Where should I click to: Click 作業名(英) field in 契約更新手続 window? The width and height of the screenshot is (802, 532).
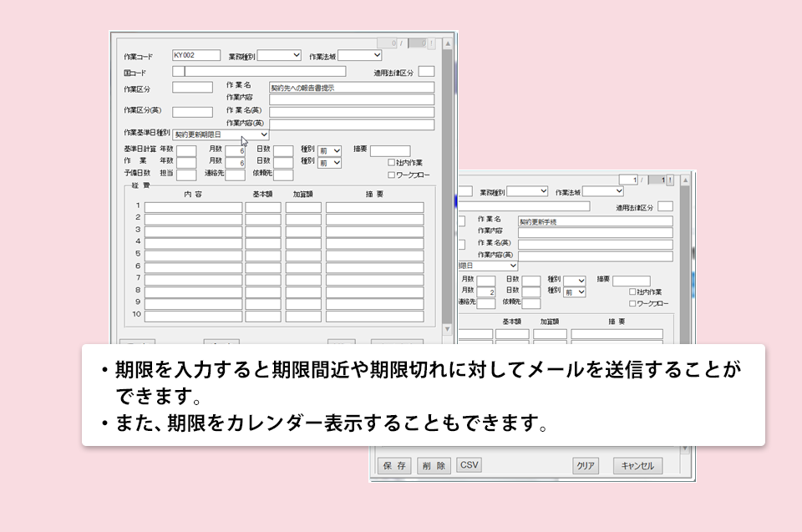tap(596, 245)
